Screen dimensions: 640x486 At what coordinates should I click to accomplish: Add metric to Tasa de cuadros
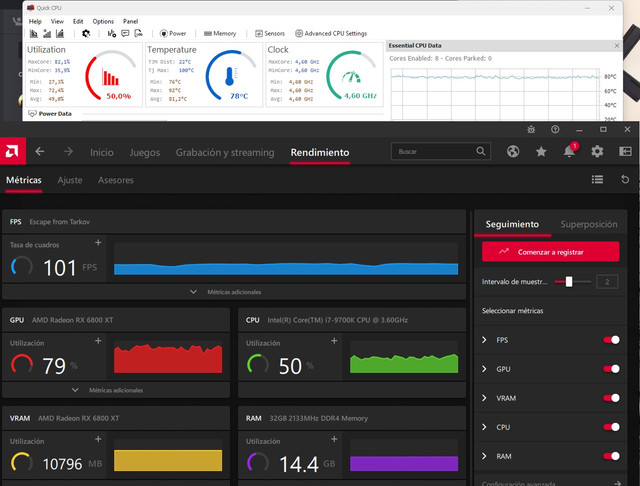(98, 243)
